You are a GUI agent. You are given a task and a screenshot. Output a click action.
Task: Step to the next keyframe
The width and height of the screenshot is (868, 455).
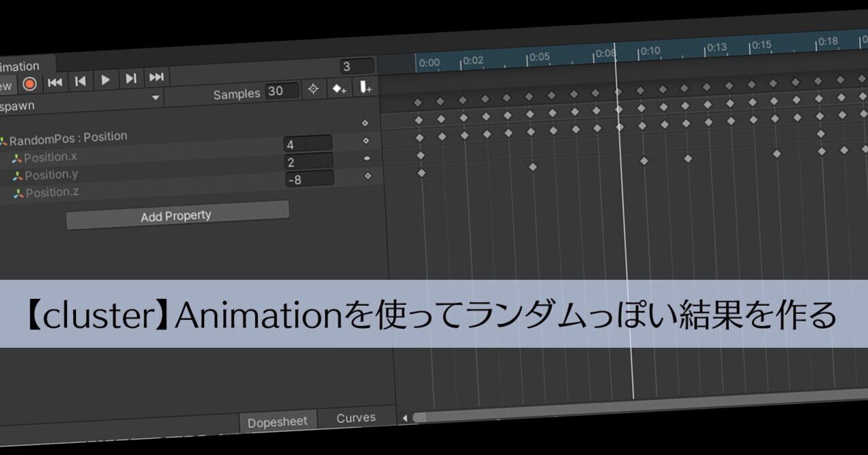coord(130,79)
